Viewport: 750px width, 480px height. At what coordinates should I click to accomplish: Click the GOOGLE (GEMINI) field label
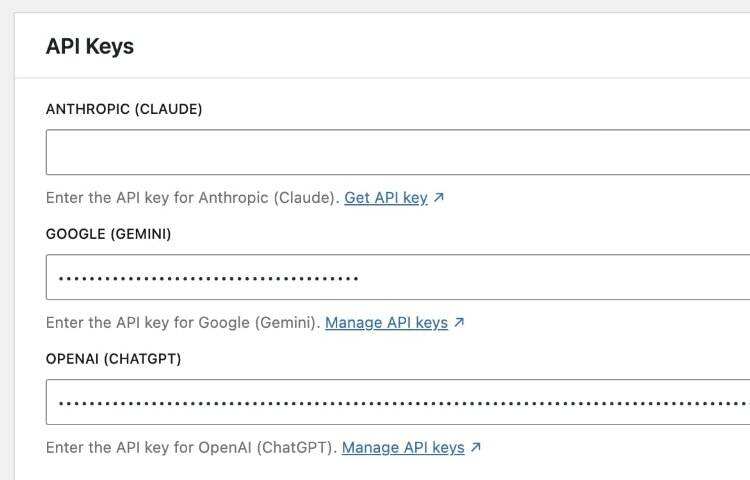tap(108, 234)
